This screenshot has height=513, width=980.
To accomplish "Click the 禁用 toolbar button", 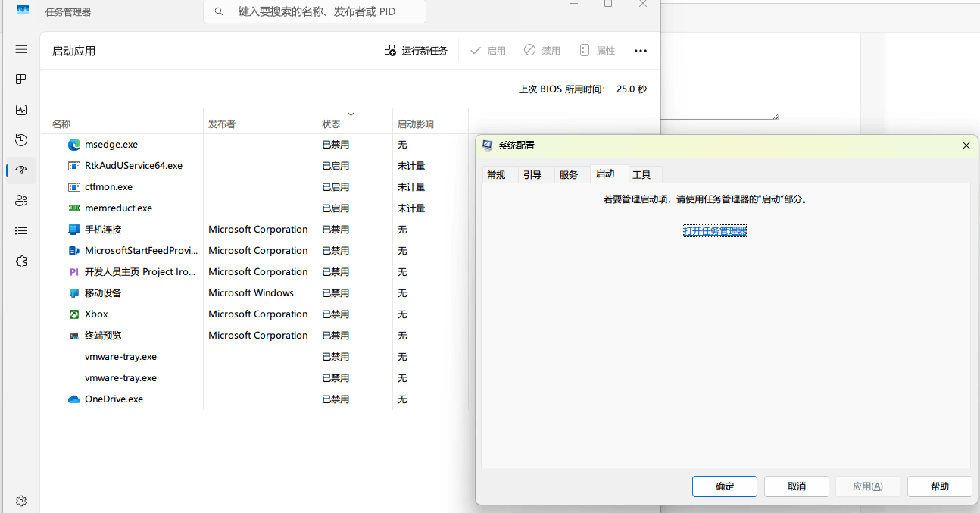I will 542,51.
